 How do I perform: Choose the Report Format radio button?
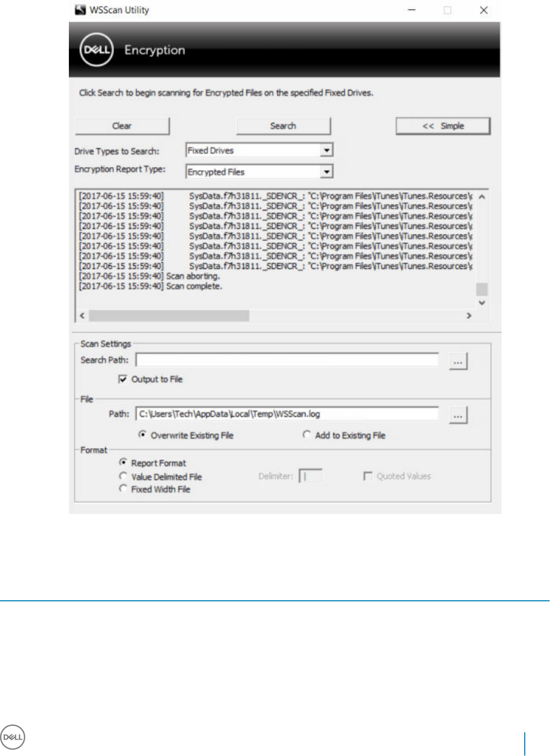click(123, 462)
